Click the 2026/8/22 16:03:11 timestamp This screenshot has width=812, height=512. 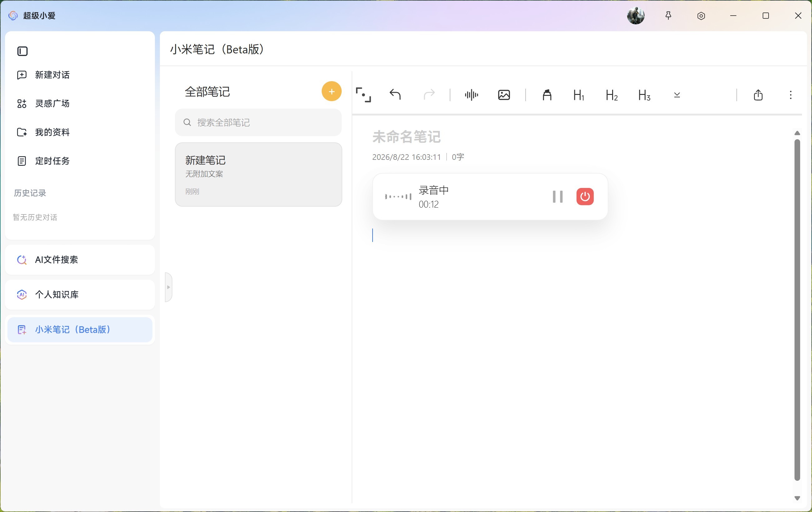tap(406, 157)
